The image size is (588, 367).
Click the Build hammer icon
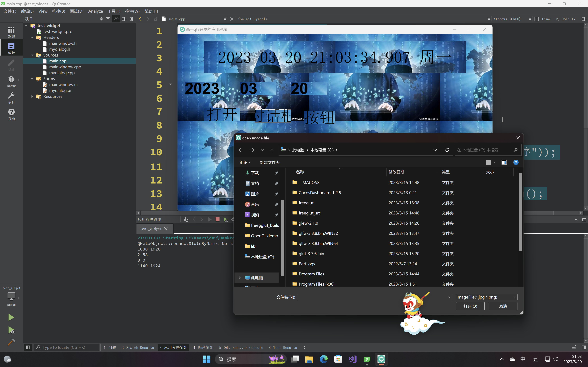pyautogui.click(x=11, y=342)
